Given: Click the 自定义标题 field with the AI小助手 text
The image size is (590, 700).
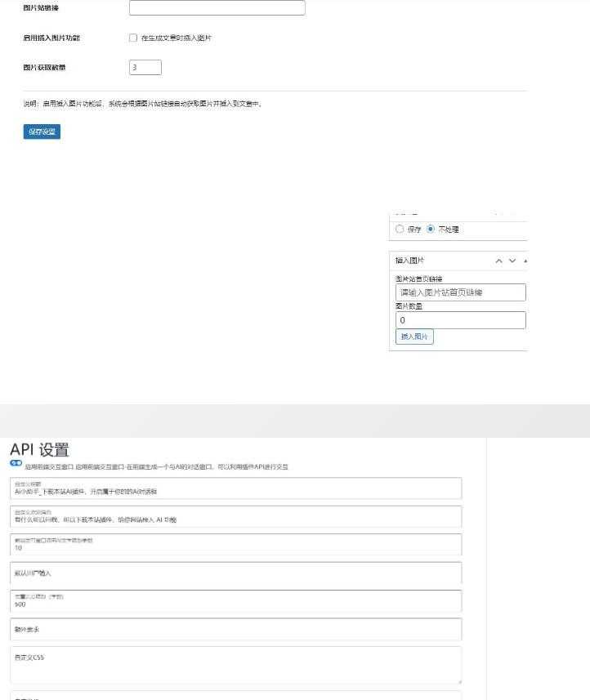Looking at the screenshot, I should tap(235, 488).
